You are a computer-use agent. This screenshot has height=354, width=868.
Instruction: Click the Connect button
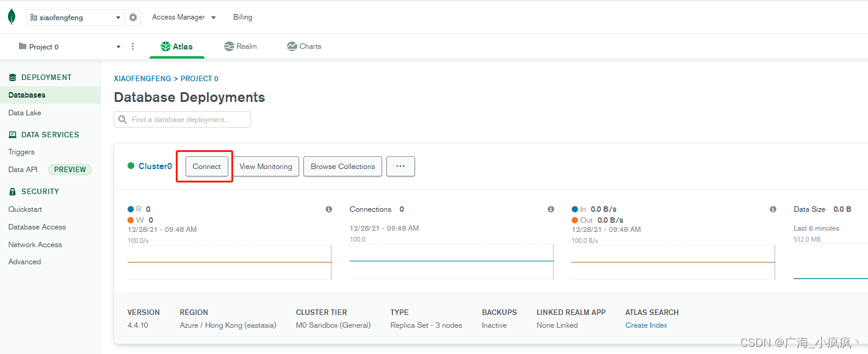[207, 167]
